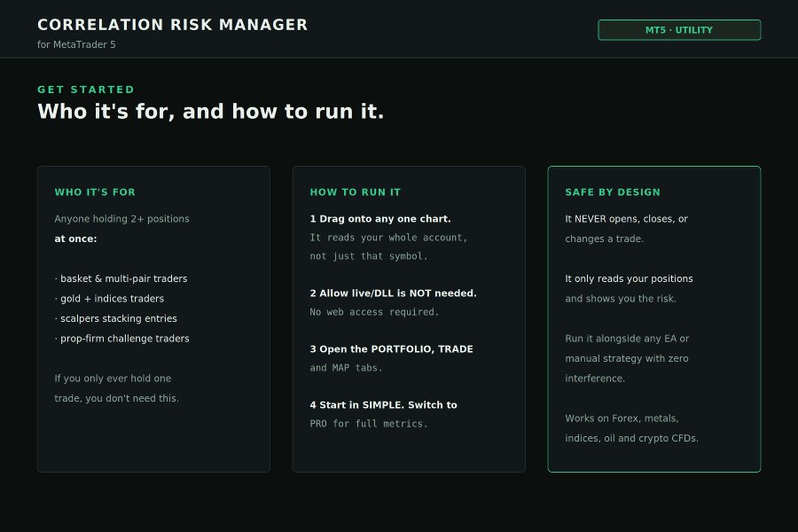Click 'It NEVER opens, closes, or' line

point(626,219)
